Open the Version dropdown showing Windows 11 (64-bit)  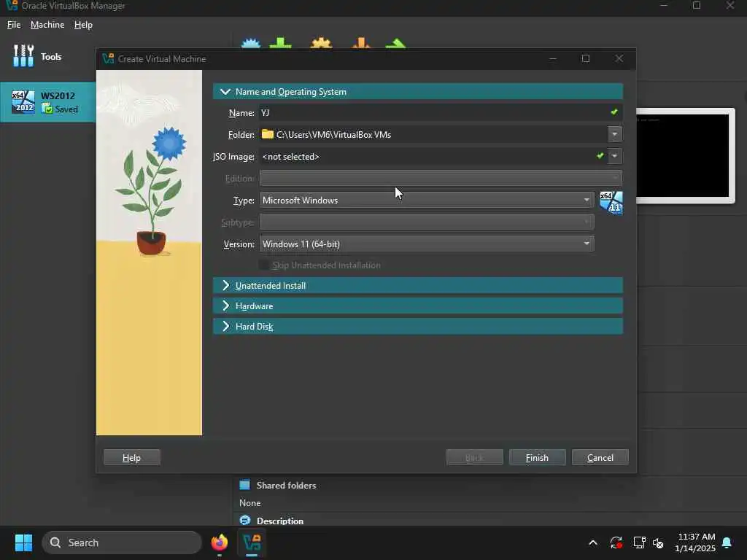(x=427, y=244)
